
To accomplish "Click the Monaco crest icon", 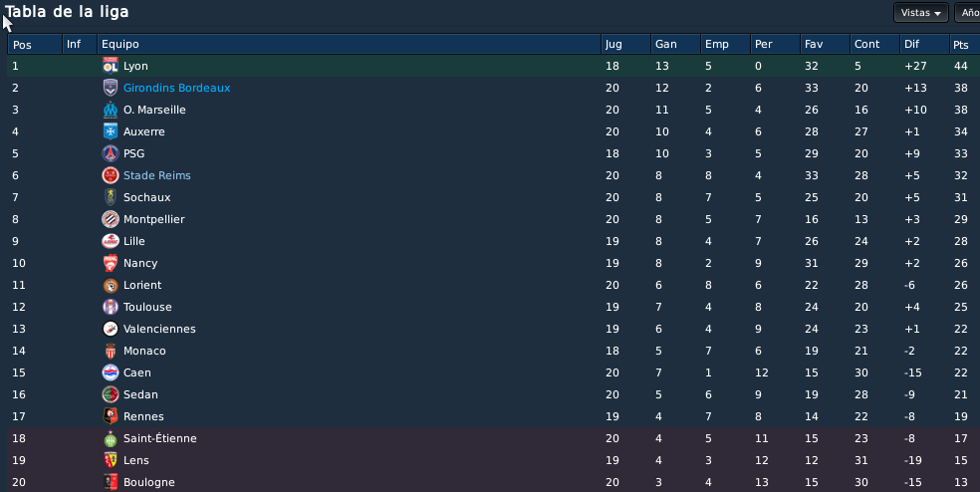I will [x=111, y=351].
